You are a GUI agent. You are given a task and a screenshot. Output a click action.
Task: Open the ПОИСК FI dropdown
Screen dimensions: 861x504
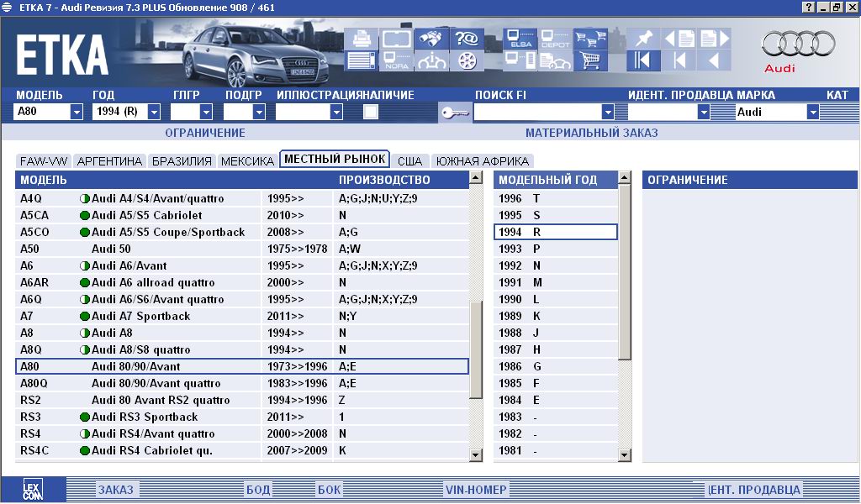[607, 112]
